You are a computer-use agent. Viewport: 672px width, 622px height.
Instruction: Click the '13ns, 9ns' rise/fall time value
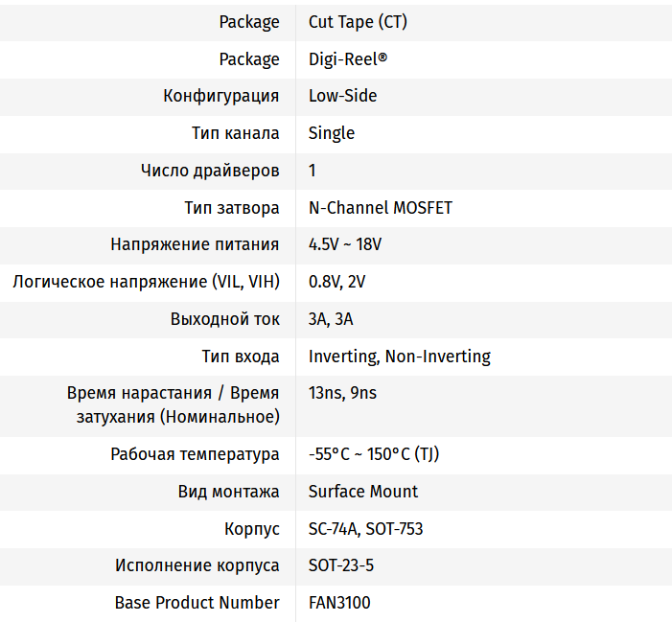[342, 393]
